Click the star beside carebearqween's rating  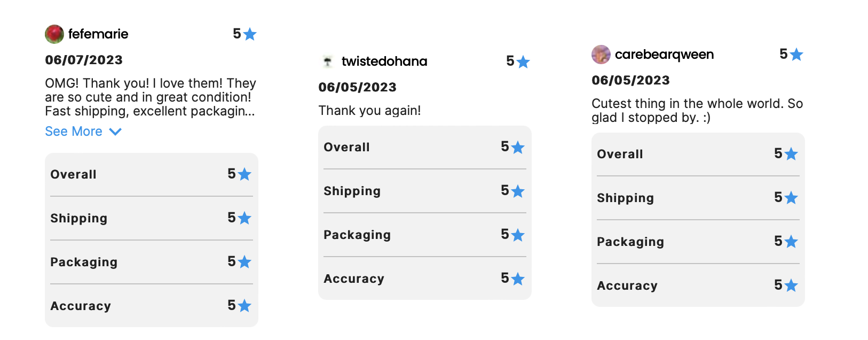point(796,55)
